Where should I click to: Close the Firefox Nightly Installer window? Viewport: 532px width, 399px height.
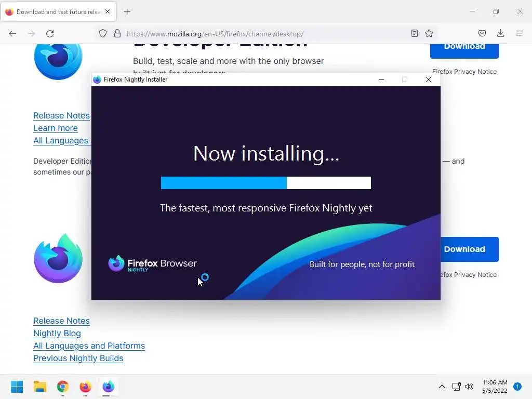point(429,79)
